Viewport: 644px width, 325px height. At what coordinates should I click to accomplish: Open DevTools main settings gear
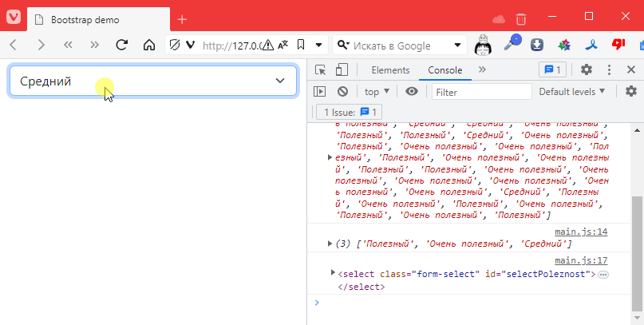tap(587, 70)
